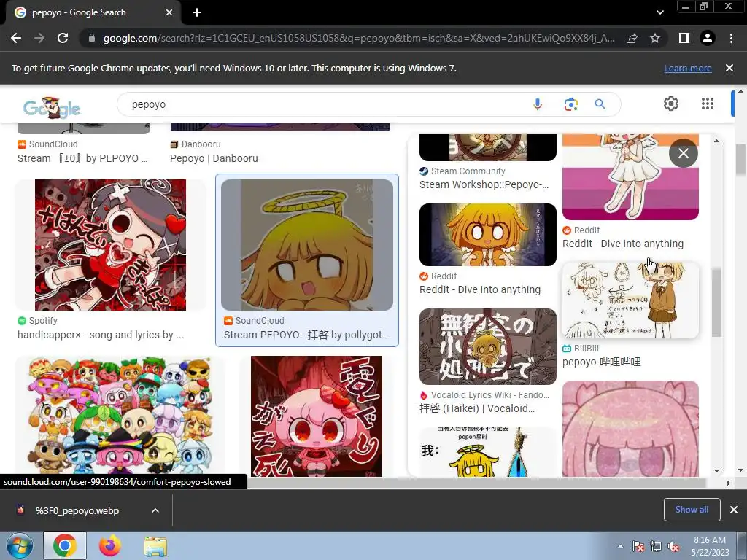Open Google quick settings gear

point(671,104)
